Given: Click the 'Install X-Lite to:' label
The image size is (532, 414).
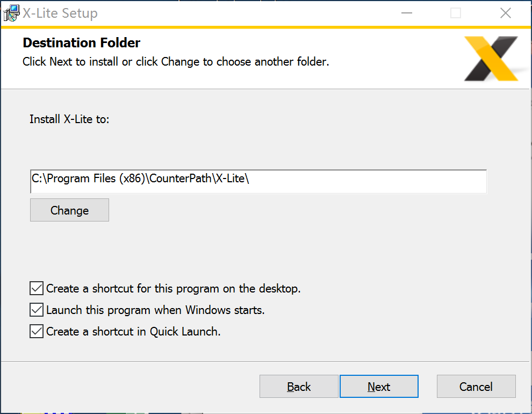Looking at the screenshot, I should coord(69,119).
